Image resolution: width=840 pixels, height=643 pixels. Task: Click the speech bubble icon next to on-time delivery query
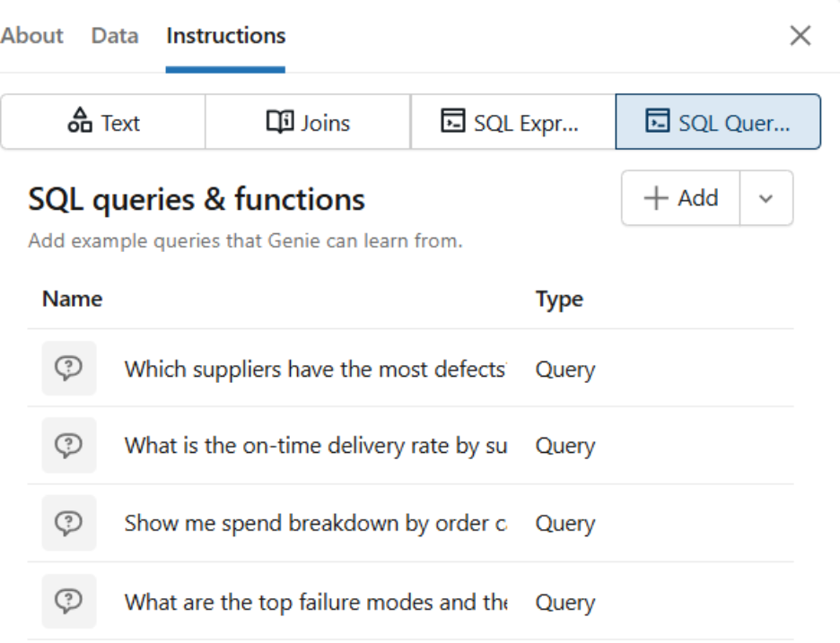click(x=70, y=446)
